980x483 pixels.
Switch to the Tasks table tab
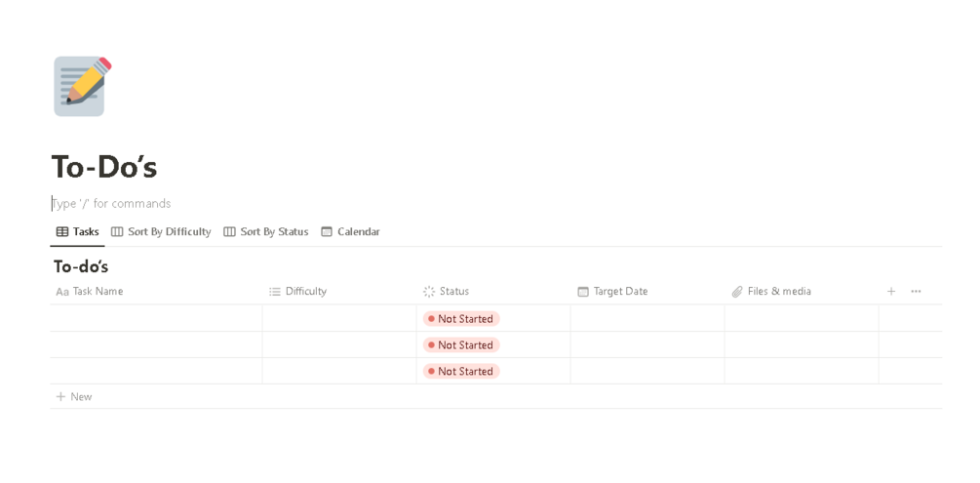[x=78, y=232]
